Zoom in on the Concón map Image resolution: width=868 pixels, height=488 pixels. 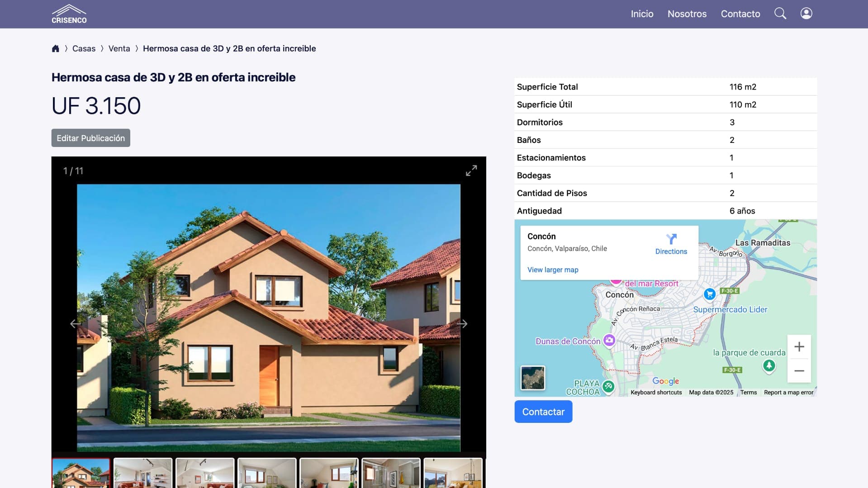coord(799,347)
